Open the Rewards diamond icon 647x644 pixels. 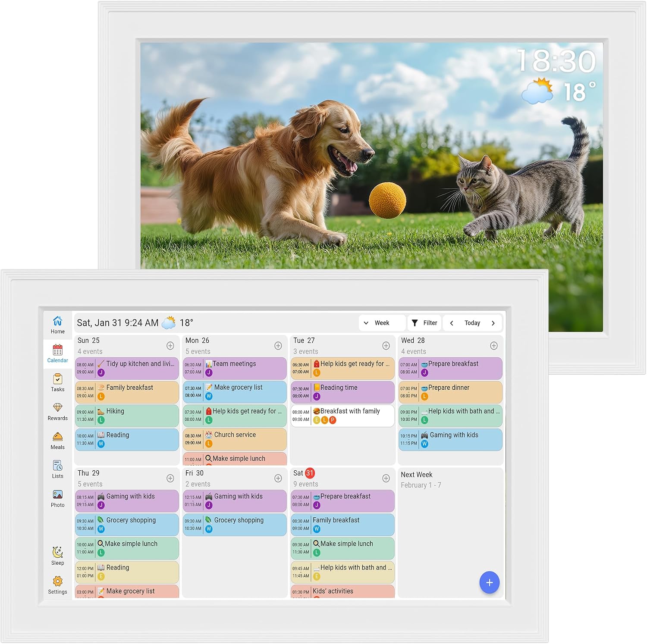point(57,411)
